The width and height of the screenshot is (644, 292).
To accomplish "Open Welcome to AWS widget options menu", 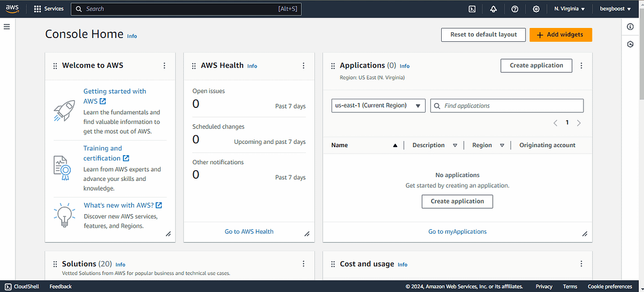I will click(164, 65).
